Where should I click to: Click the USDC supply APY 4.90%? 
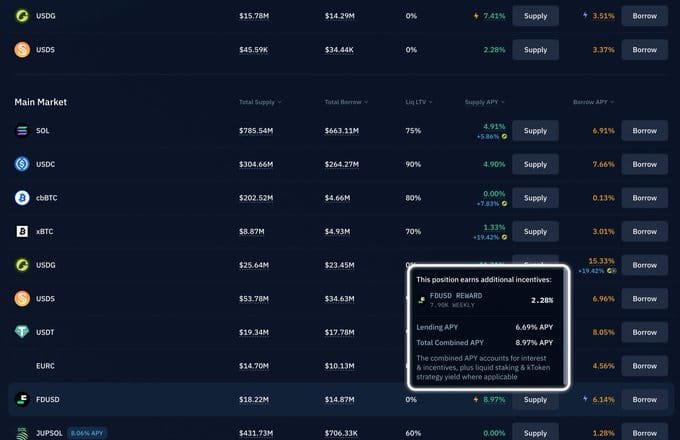click(494, 164)
